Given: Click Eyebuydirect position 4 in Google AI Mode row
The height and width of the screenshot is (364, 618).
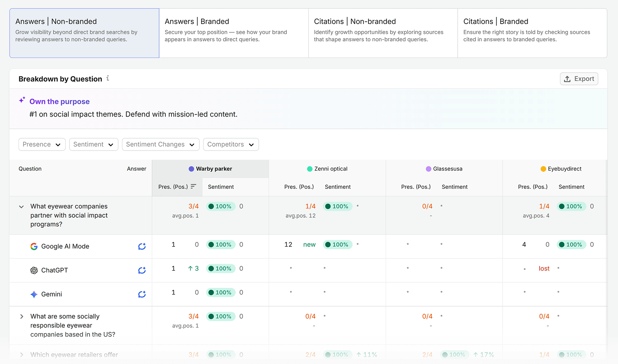Looking at the screenshot, I should pyautogui.click(x=524, y=245).
